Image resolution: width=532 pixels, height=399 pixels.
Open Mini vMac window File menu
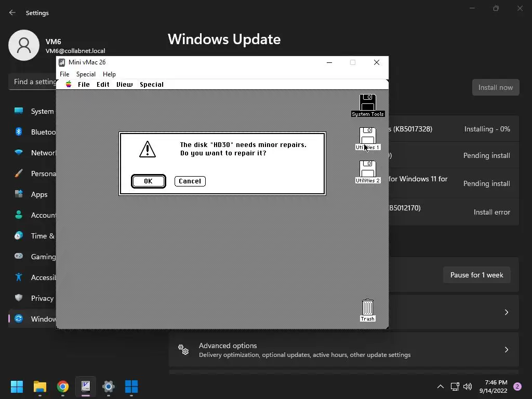click(x=64, y=74)
